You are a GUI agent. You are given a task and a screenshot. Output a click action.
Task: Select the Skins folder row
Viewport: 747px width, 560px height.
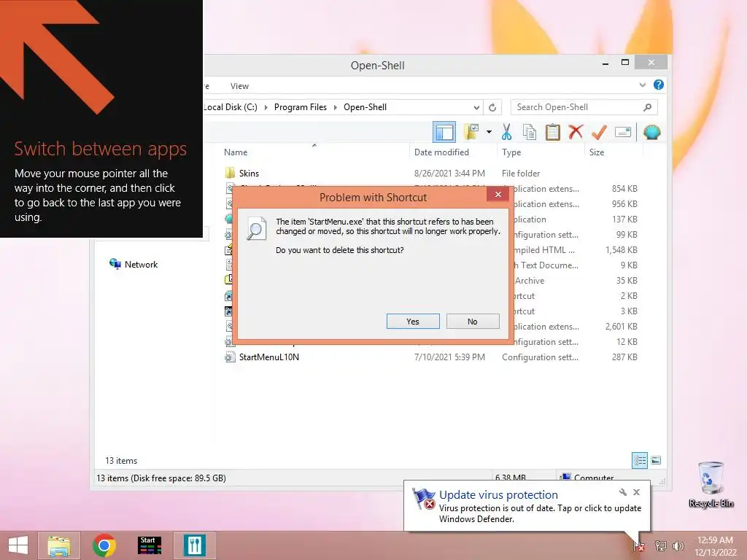pyautogui.click(x=431, y=174)
